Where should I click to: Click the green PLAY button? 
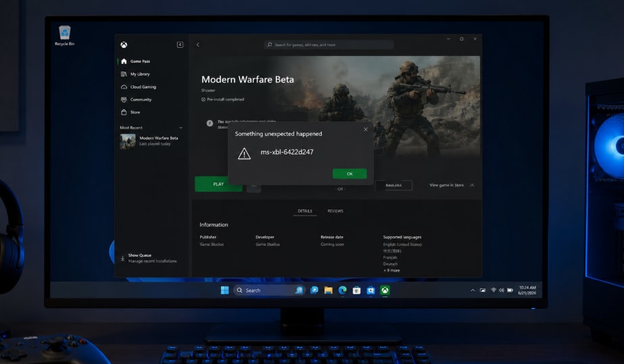218,184
